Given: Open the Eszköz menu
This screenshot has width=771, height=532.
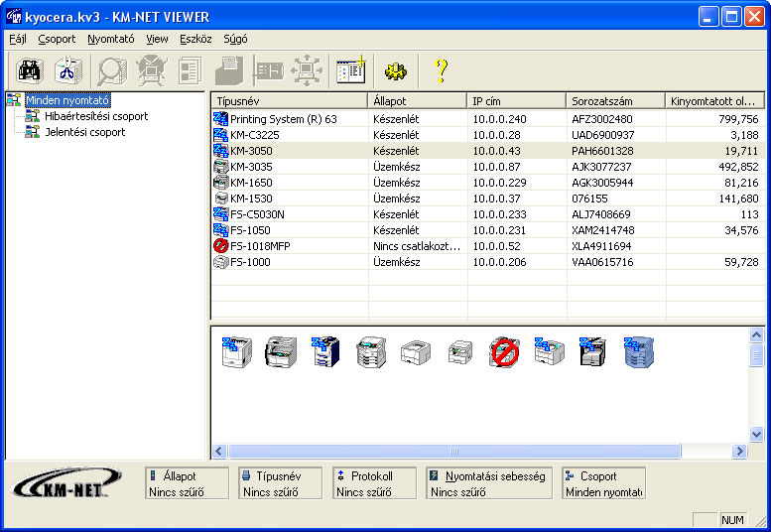Looking at the screenshot, I should point(195,39).
